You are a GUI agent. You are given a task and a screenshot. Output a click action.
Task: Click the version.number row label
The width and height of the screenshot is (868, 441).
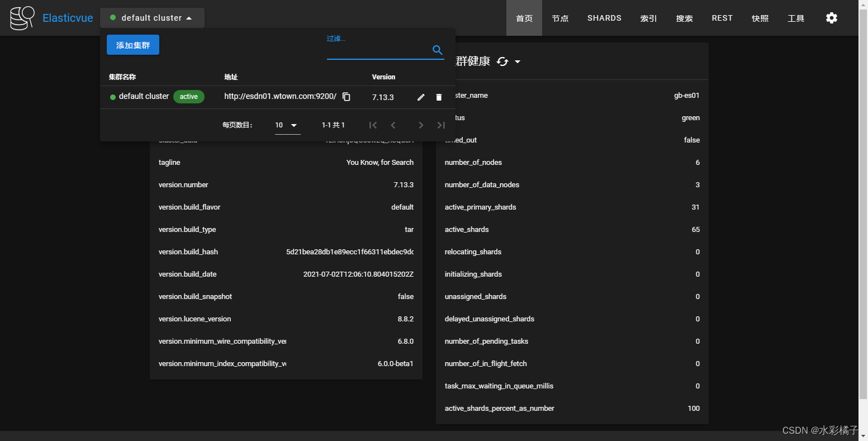click(x=183, y=184)
